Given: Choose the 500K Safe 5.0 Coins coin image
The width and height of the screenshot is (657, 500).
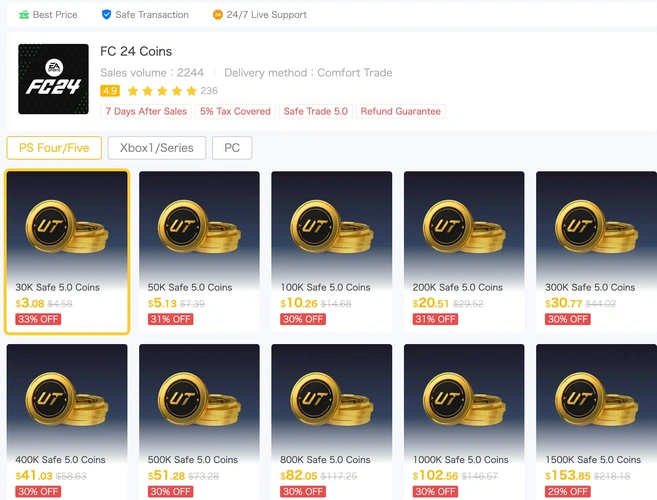Looking at the screenshot, I should click(x=199, y=399).
